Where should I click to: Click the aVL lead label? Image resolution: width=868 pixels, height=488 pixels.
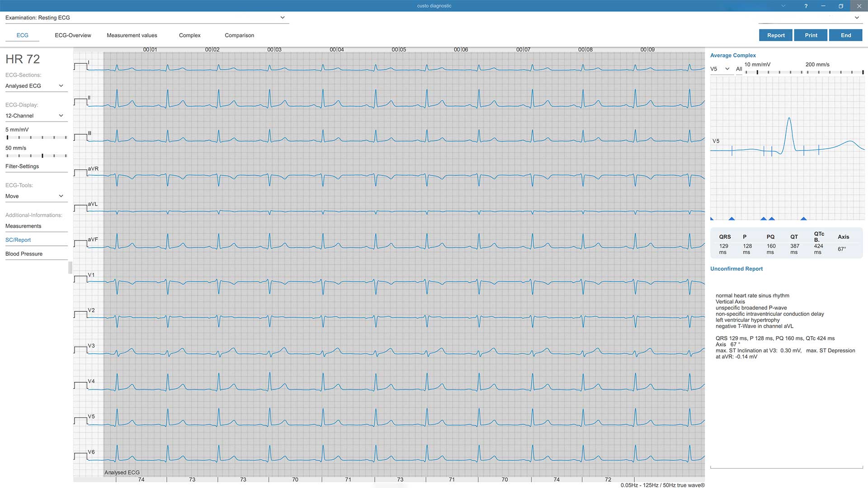click(x=93, y=204)
